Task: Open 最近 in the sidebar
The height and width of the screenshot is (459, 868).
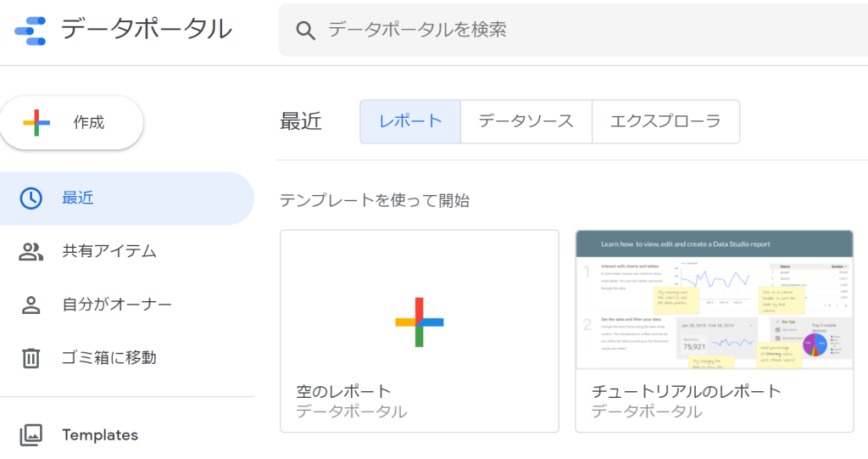Action: point(127,198)
